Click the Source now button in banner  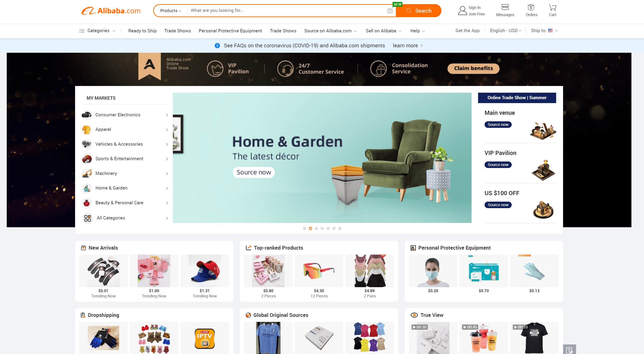(254, 172)
